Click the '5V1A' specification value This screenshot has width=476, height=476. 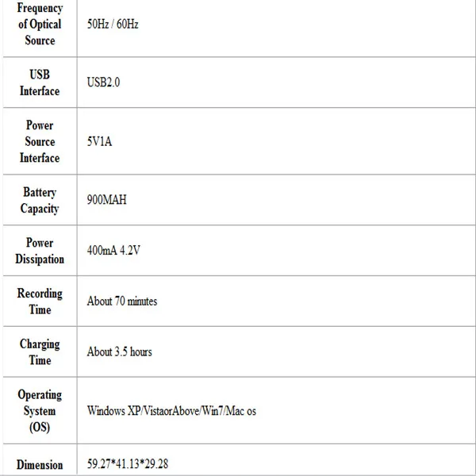[100, 141]
